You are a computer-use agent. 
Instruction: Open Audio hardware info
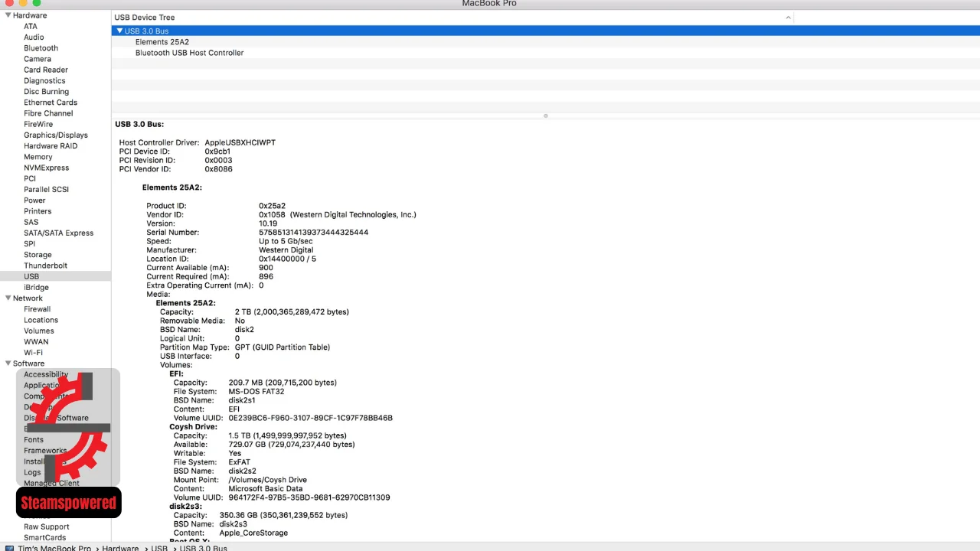34,37
